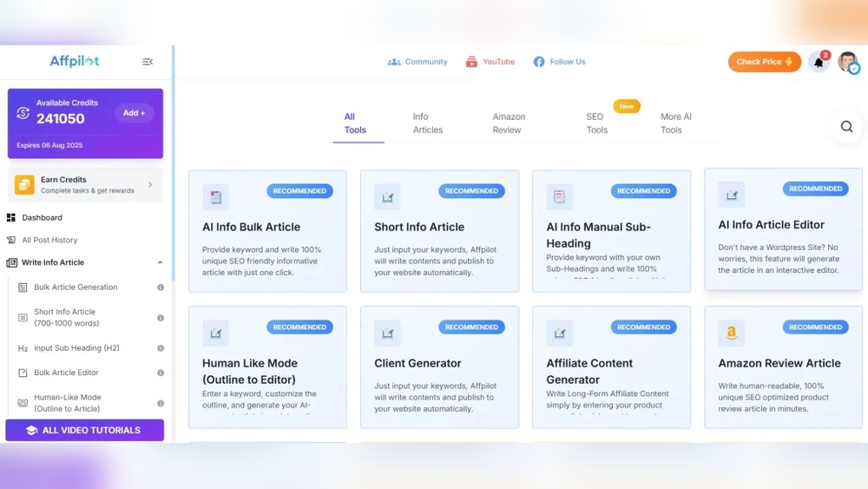Click the Amazon logo icon on review card

[x=731, y=333]
